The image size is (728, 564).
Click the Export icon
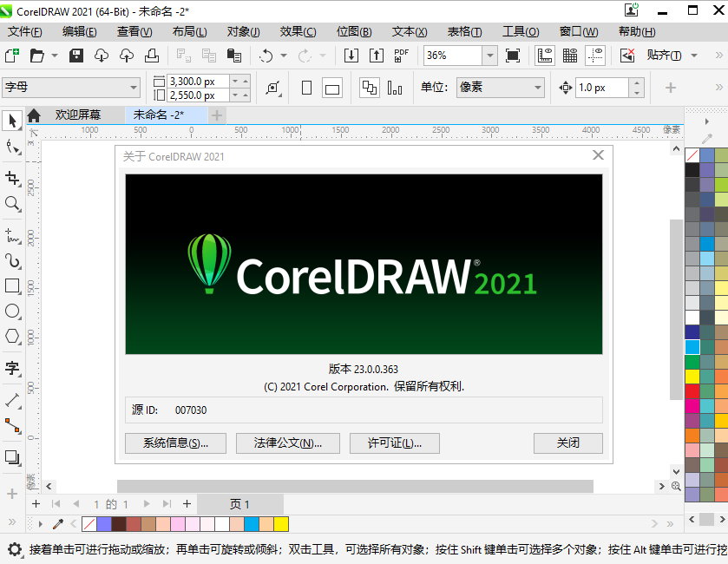pos(377,56)
